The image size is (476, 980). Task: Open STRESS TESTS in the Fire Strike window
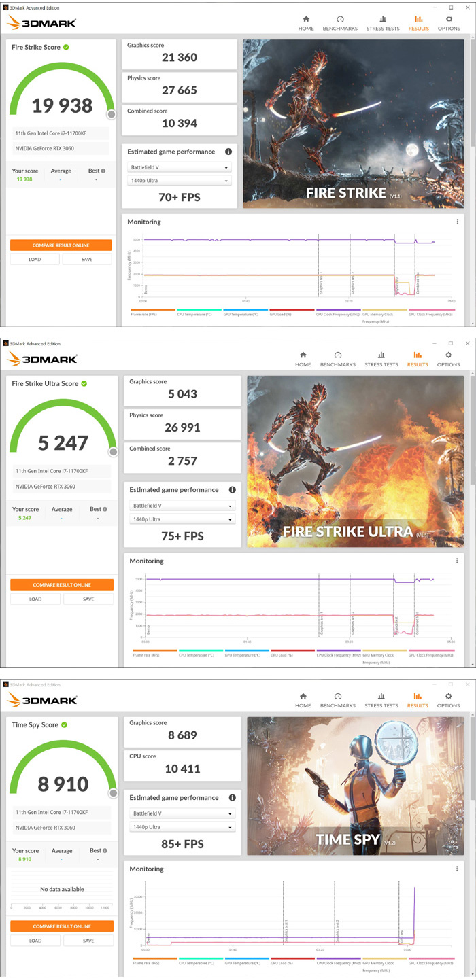tap(382, 23)
